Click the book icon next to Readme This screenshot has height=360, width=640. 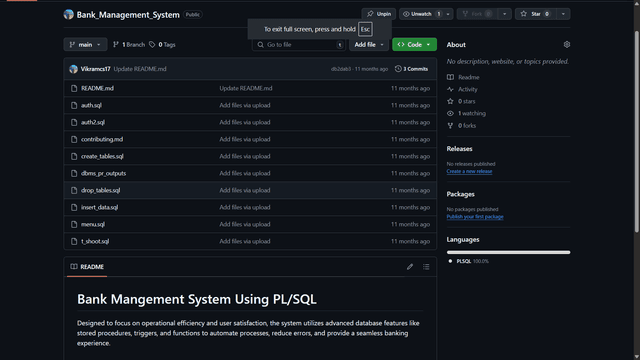pyautogui.click(x=450, y=77)
